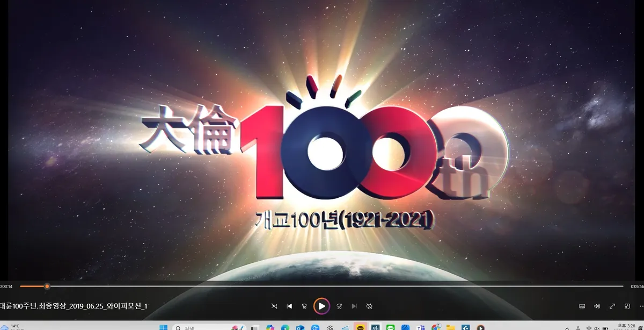Skip forward 30 seconds
The height and width of the screenshot is (330, 644).
(339, 306)
